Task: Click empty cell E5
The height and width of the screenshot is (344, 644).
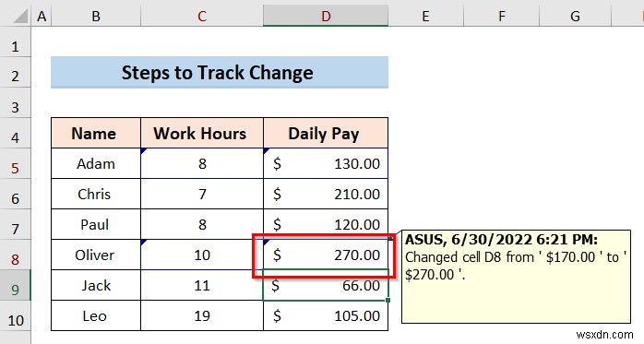Action: click(425, 163)
